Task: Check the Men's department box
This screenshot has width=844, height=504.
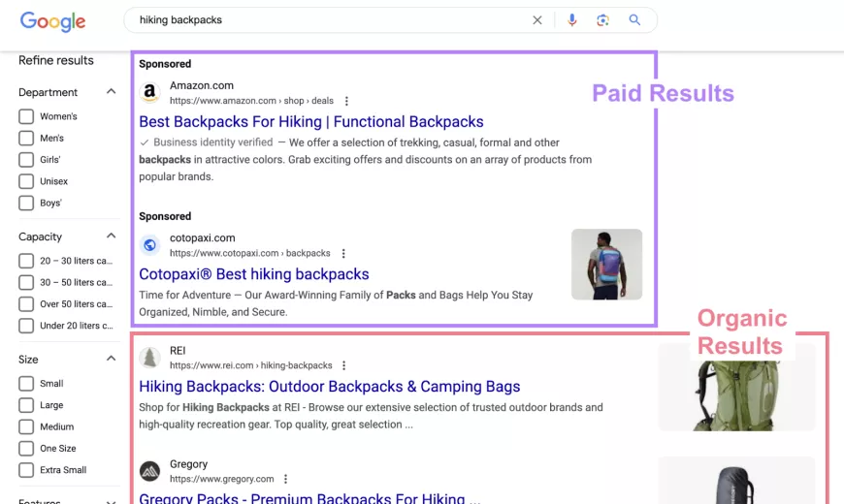Action: [x=26, y=138]
